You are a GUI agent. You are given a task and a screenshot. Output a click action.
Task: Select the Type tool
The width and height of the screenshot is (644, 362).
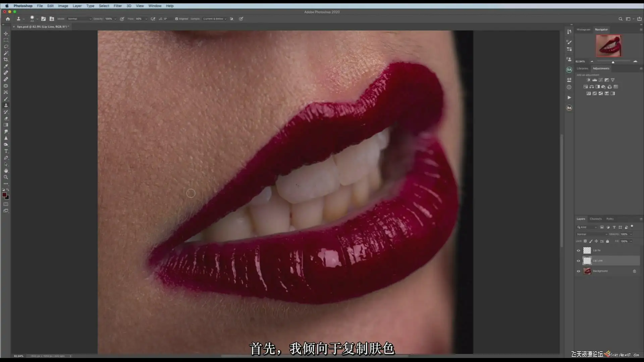pyautogui.click(x=6, y=151)
